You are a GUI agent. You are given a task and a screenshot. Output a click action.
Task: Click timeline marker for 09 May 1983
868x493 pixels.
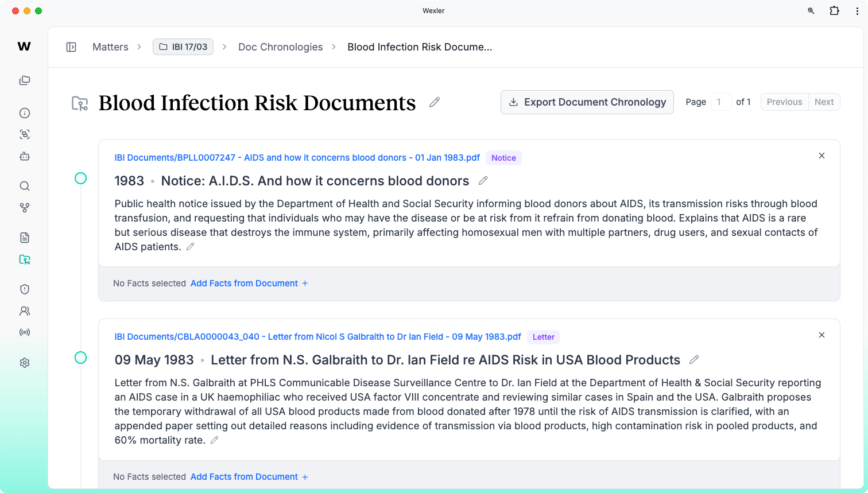point(81,358)
